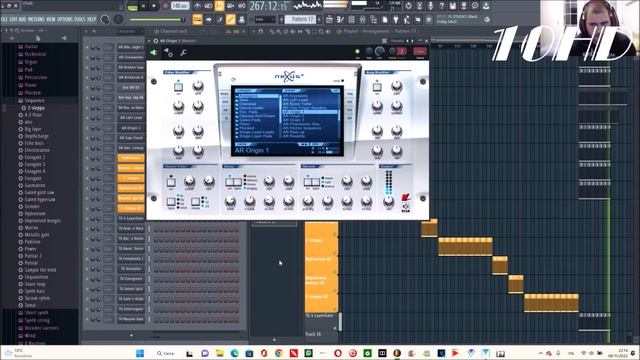Click the orange playlist view icon in the toolbar

(198, 19)
